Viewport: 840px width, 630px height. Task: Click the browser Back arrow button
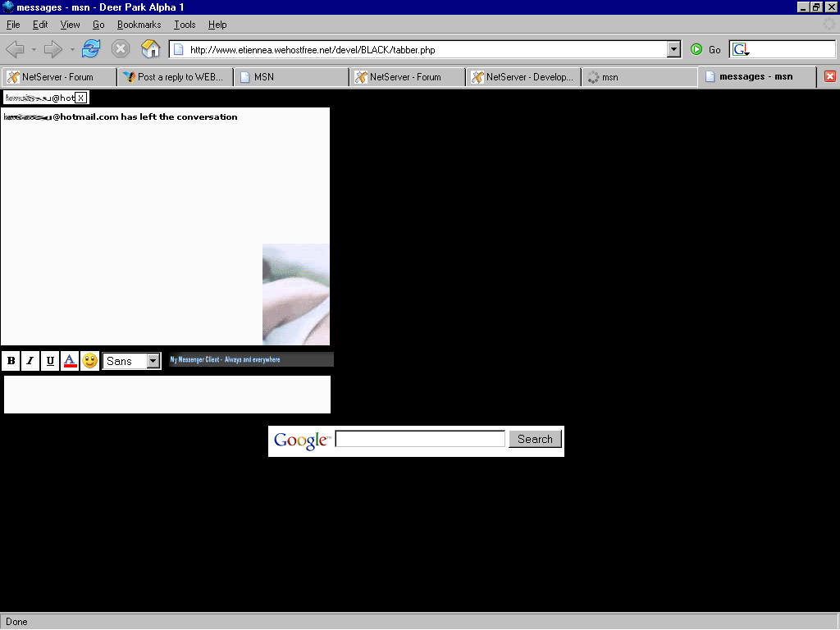(15, 49)
